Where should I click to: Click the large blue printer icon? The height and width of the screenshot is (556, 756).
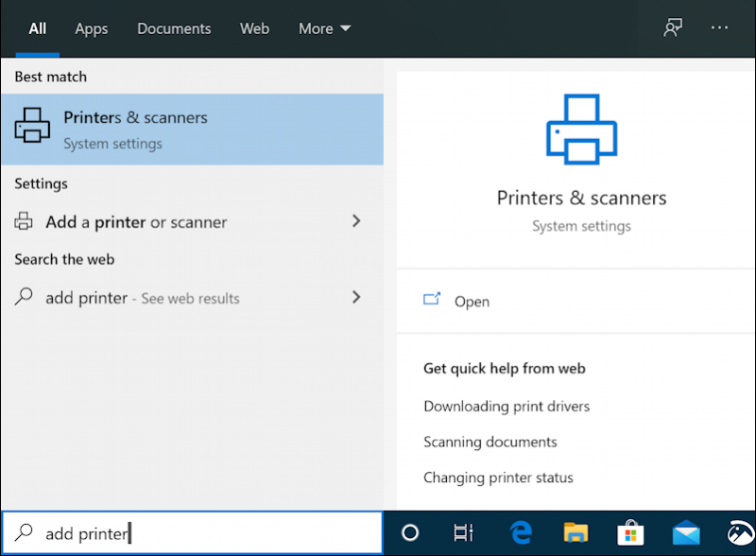pos(580,130)
